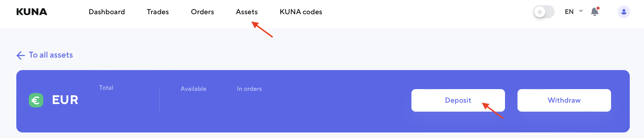Open KUNA codes section
Viewport: 644px width, 138px height.
pyautogui.click(x=301, y=12)
